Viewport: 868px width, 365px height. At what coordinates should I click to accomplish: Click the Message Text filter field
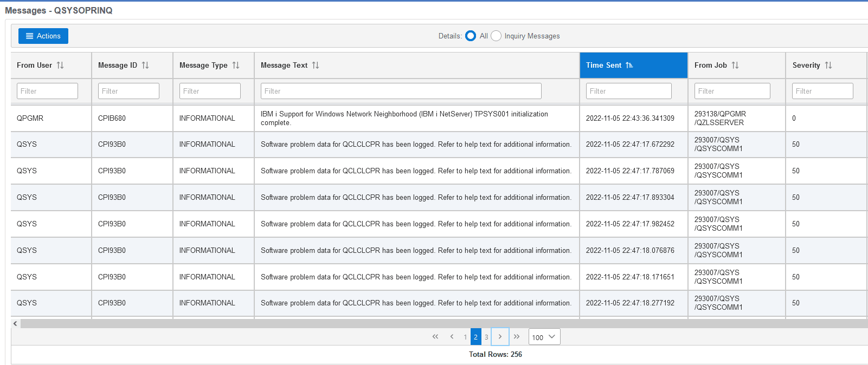tap(401, 91)
